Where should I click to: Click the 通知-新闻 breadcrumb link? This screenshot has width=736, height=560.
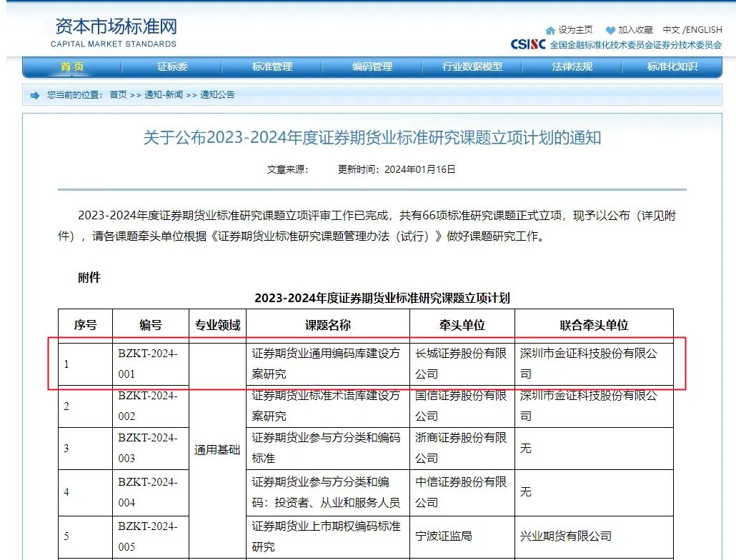click(164, 95)
